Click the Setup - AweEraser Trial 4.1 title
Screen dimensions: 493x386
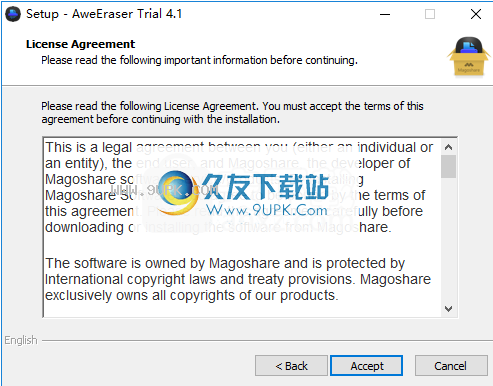[x=104, y=14]
